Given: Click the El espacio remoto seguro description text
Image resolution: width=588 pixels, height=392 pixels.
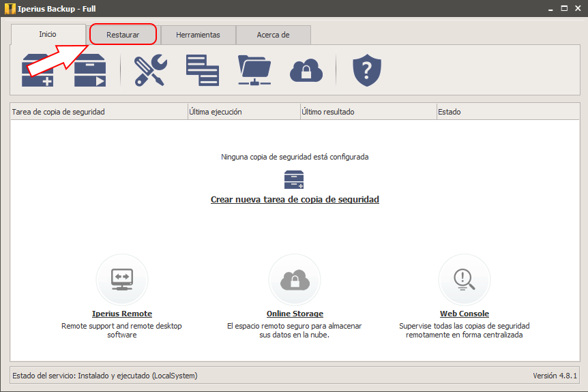Looking at the screenshot, I should click(295, 331).
